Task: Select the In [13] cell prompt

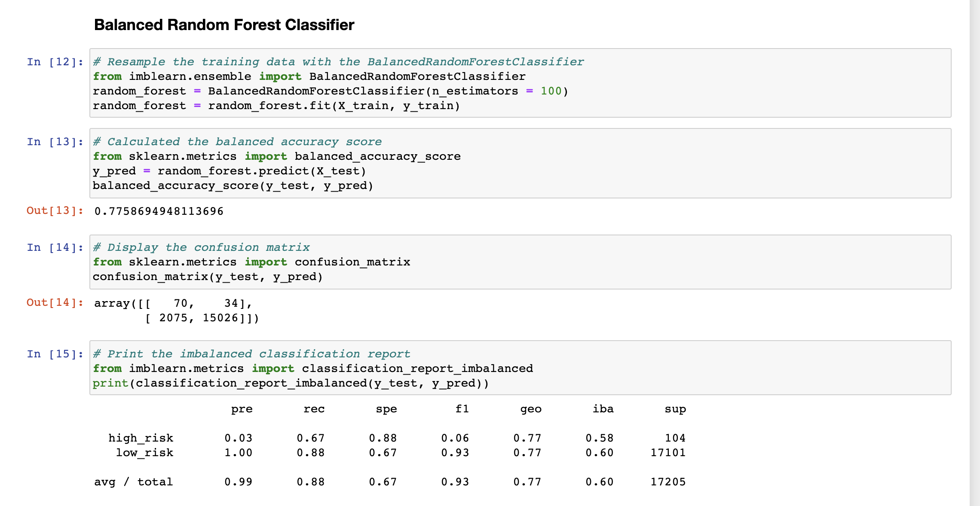Action: point(55,141)
